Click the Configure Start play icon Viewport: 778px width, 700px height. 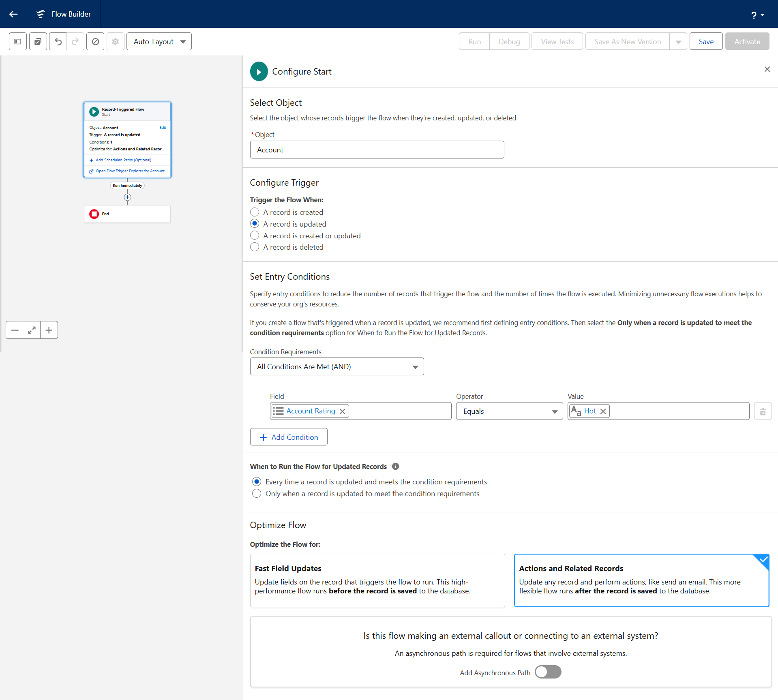click(x=259, y=71)
